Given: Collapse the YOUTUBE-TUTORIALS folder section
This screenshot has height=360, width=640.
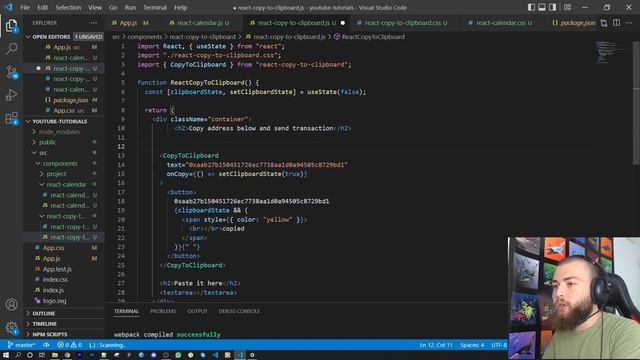Looking at the screenshot, I should click(64, 121).
